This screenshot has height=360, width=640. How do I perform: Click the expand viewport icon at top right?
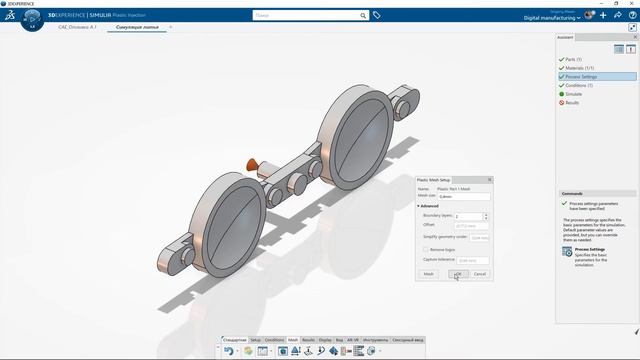click(632, 27)
